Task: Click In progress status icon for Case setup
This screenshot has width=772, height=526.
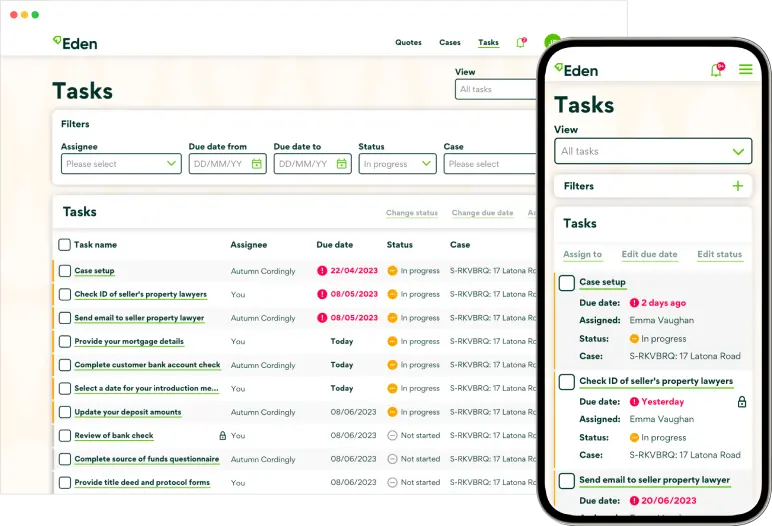Action: tap(392, 270)
